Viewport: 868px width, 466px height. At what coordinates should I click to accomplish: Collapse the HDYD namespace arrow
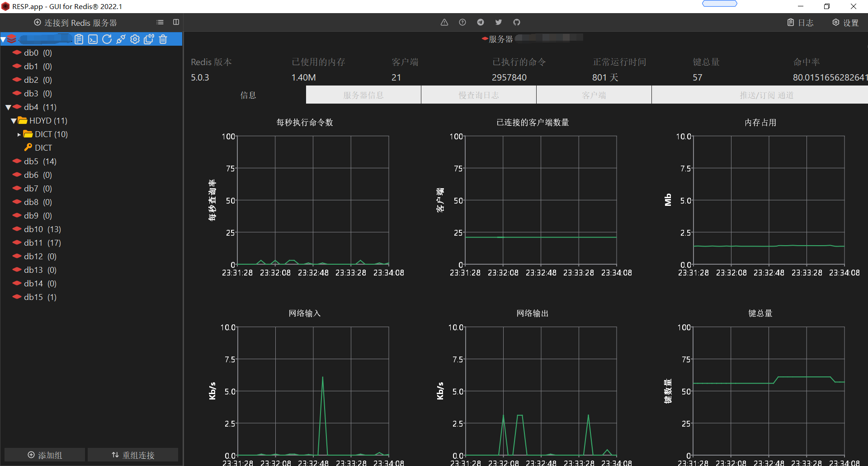pos(14,121)
